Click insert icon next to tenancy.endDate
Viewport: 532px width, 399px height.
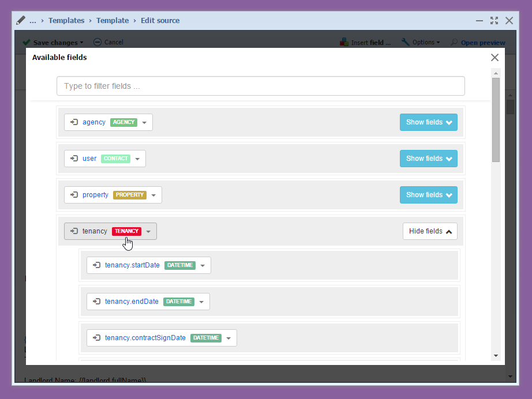[x=96, y=302]
